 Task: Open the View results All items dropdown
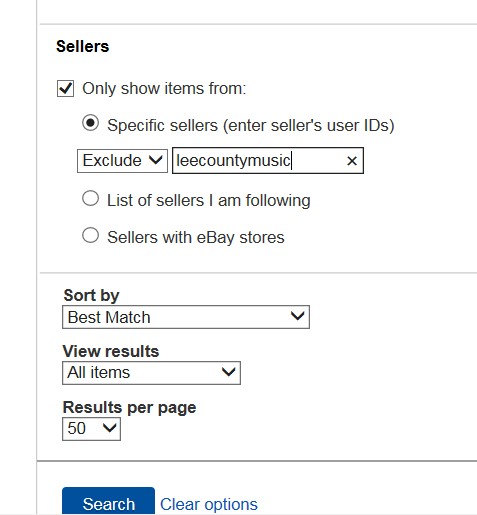pyautogui.click(x=151, y=373)
